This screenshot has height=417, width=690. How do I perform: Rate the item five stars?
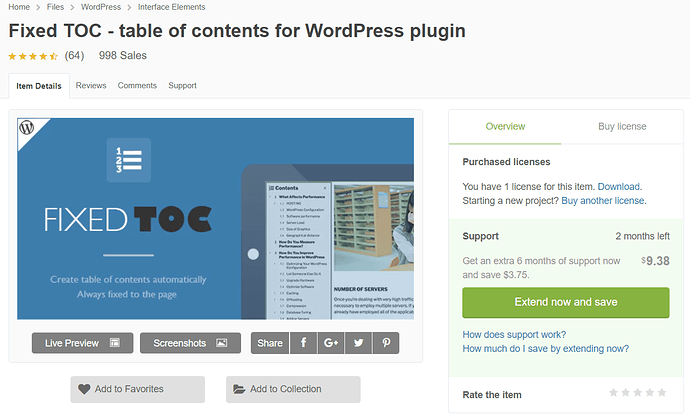click(x=661, y=392)
